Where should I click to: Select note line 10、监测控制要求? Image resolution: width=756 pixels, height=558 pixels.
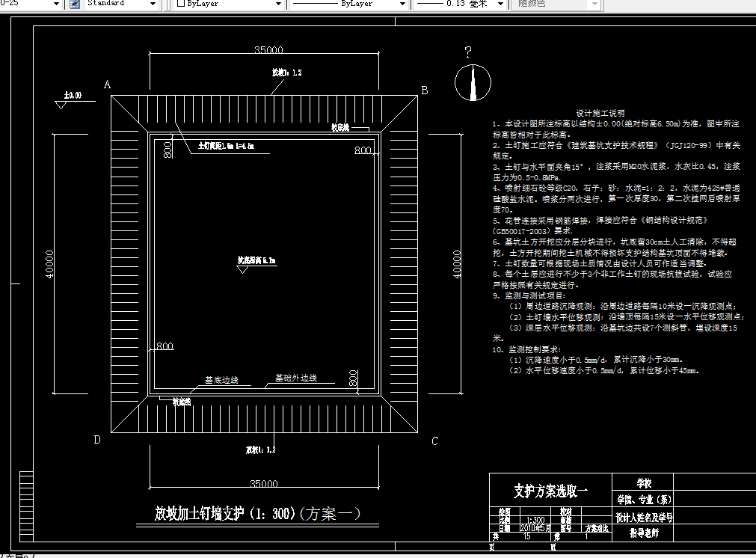(526, 349)
